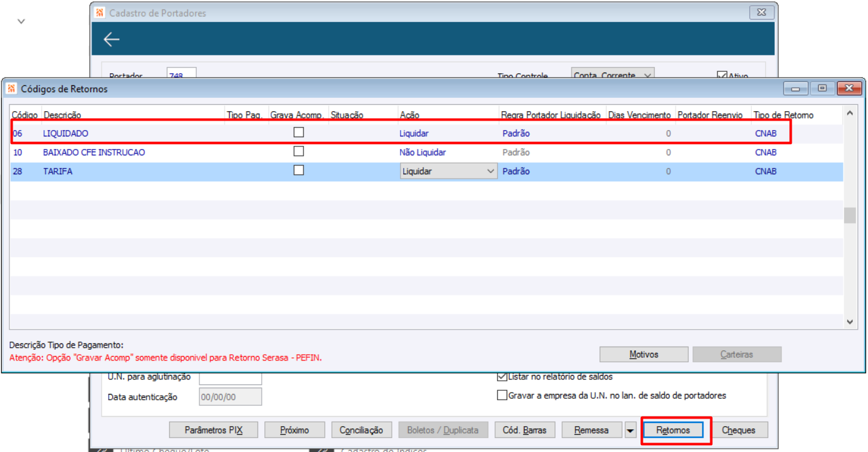Image resolution: width=868 pixels, height=452 pixels.
Task: Click the grid scrollbar down arrow
Action: click(x=850, y=322)
